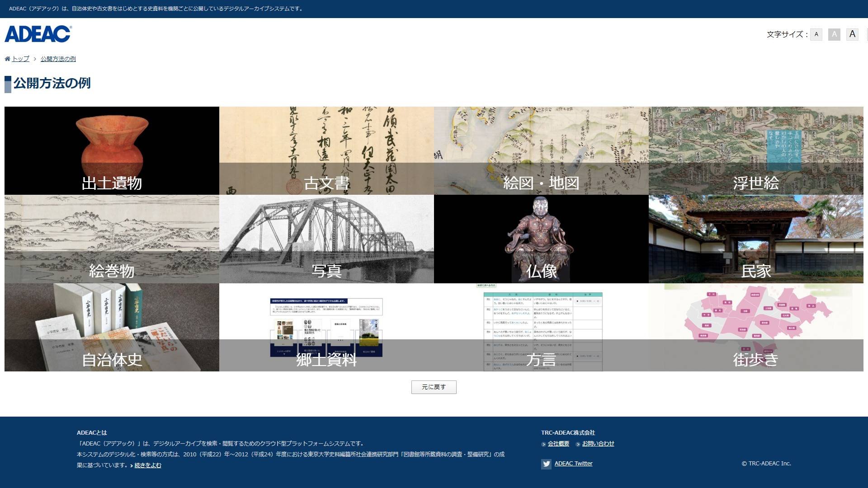Open the 出土遺物 pottery tile
This screenshot has width=868, height=488.
[112, 150]
